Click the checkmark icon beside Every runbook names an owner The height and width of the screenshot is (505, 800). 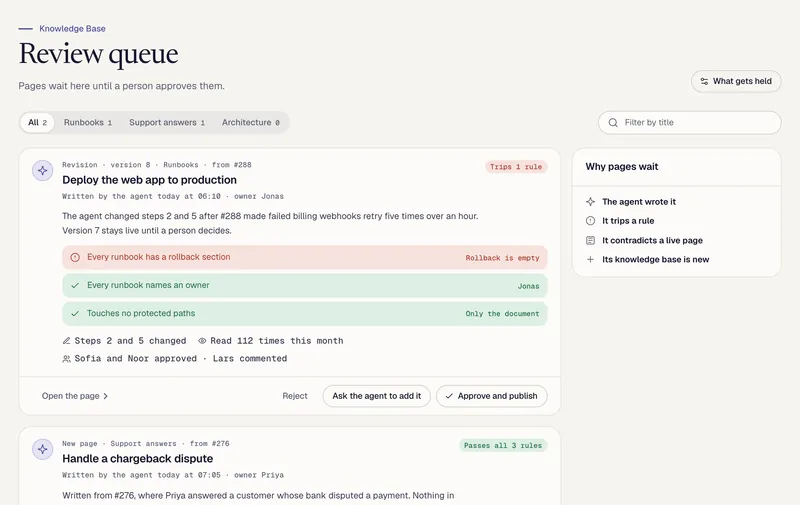(75, 285)
